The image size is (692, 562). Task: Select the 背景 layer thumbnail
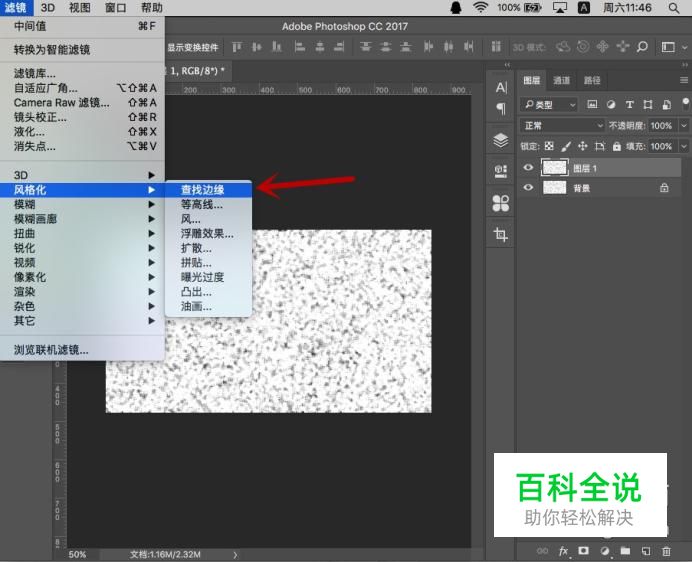pos(554,188)
